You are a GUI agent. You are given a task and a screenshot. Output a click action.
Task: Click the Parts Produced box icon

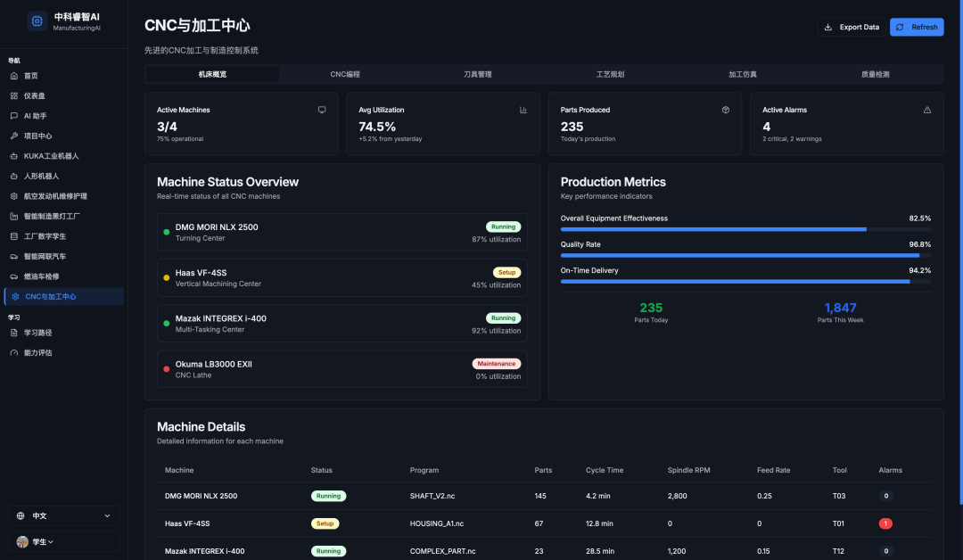coord(725,110)
